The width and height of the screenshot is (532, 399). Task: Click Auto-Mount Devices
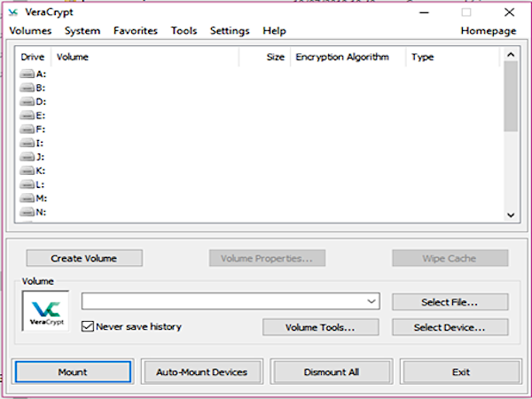coord(201,372)
